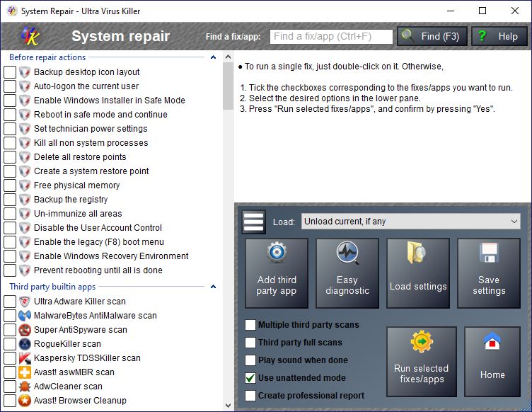Click shield icon beside Un-immunize all areas
The width and height of the screenshot is (532, 412).
[x=25, y=214]
